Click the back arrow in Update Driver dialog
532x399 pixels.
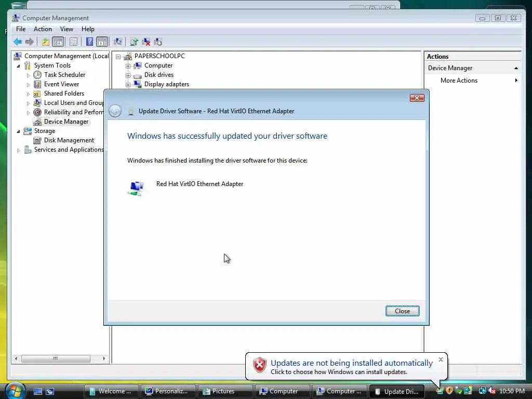[x=115, y=111]
